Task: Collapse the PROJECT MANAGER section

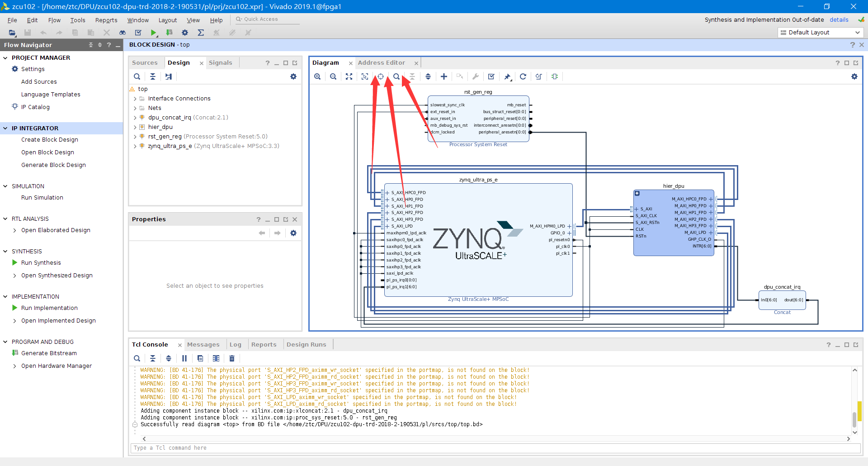Action: coord(5,58)
